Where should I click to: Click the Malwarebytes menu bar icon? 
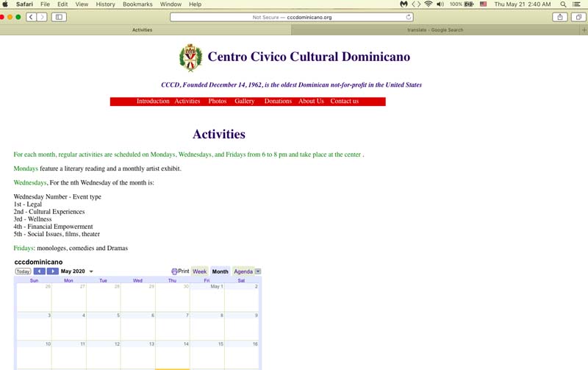click(404, 4)
